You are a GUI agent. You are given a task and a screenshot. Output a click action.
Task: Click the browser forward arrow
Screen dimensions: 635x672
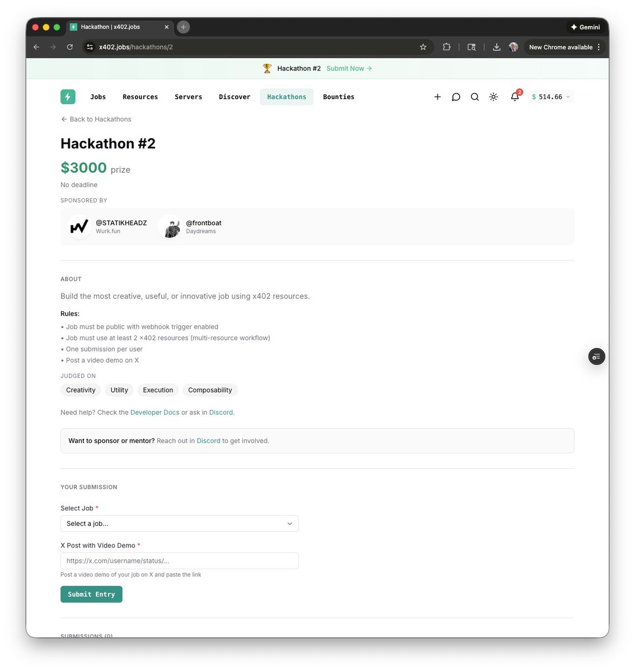click(53, 47)
